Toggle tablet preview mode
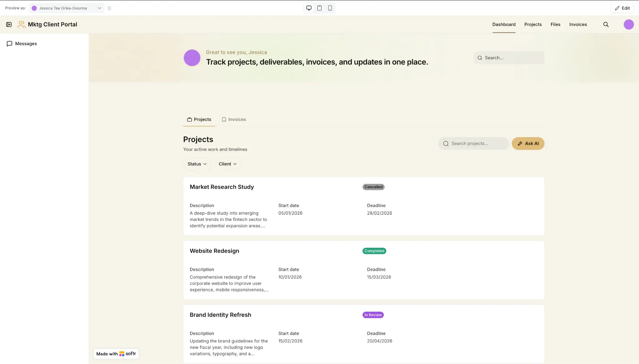639x364 pixels. (x=319, y=8)
